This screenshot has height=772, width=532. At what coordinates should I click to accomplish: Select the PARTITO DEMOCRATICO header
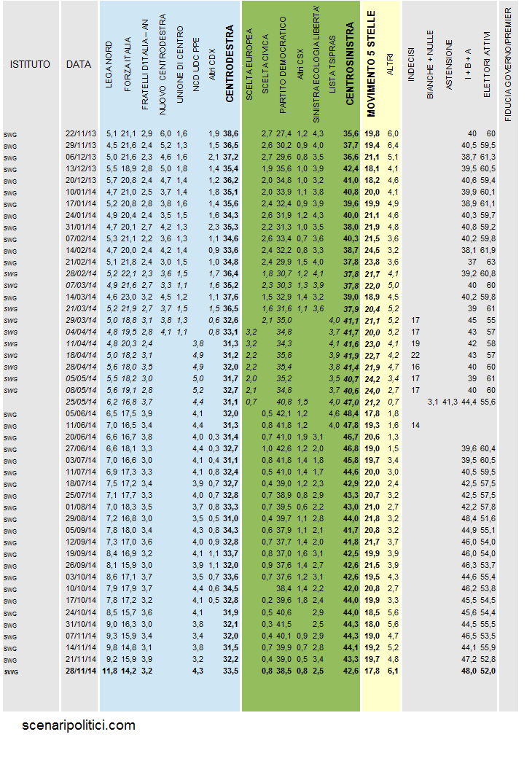pyautogui.click(x=283, y=65)
